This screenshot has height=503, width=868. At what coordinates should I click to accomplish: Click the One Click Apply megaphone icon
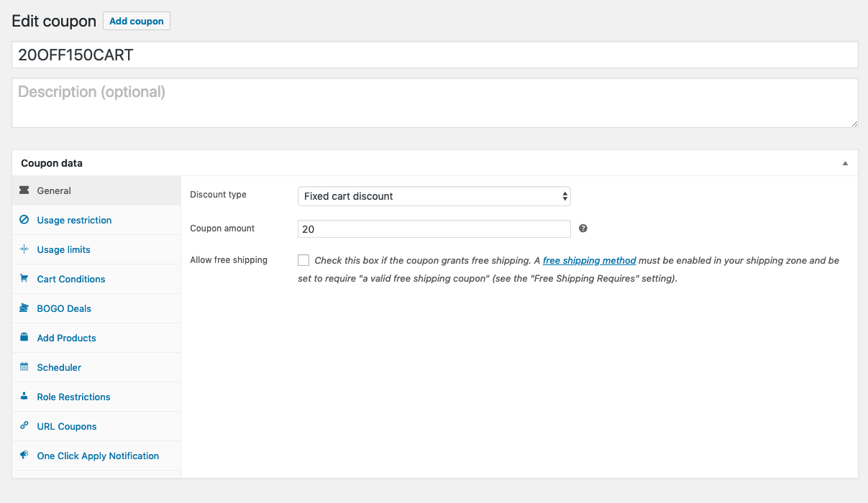(24, 456)
